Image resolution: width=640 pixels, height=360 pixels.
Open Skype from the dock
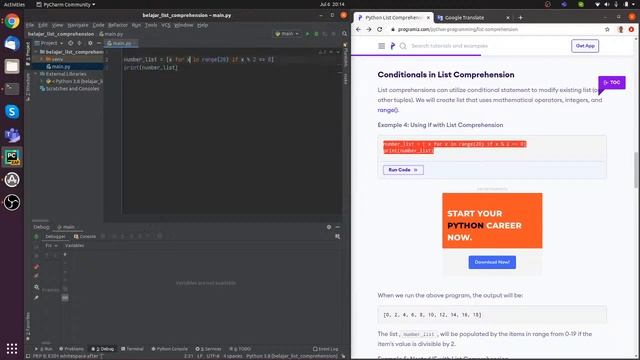coord(12,111)
